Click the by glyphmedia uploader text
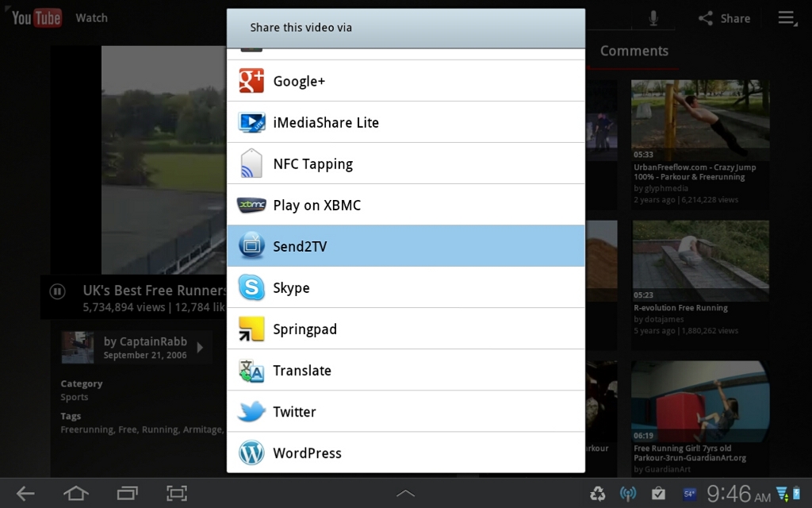Screen dimensions: 812x508 click(x=661, y=188)
